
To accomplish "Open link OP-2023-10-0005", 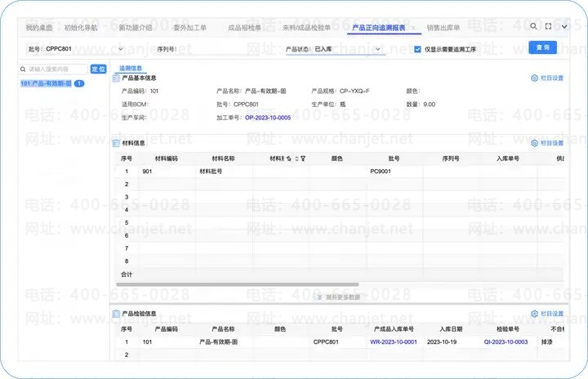I will tap(268, 118).
